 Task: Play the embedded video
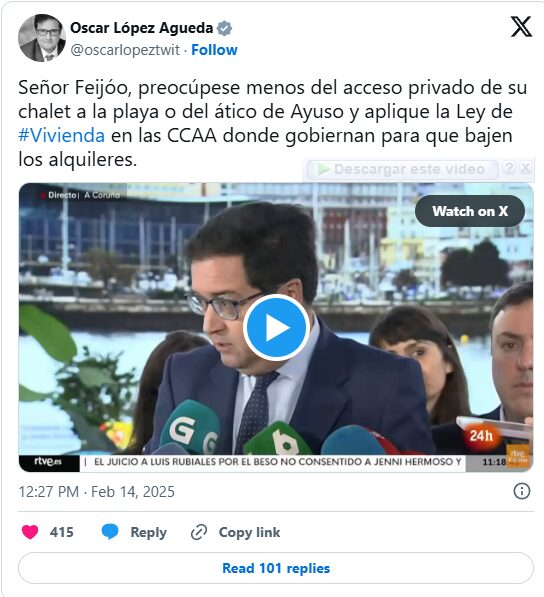[276, 327]
